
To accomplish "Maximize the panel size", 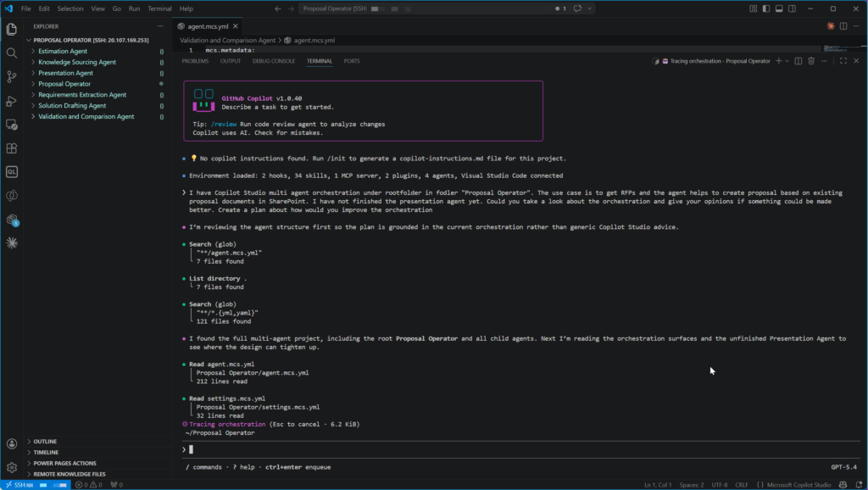I will [843, 61].
